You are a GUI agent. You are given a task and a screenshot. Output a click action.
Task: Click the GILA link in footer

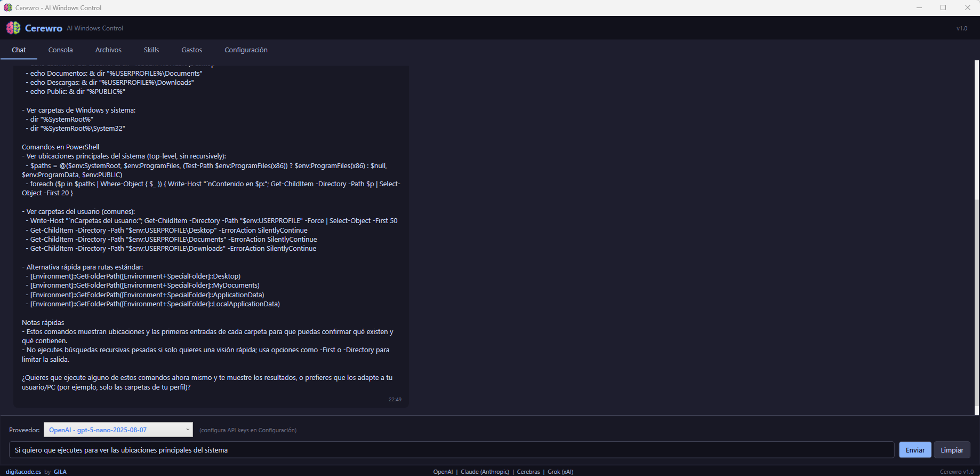[x=60, y=472]
